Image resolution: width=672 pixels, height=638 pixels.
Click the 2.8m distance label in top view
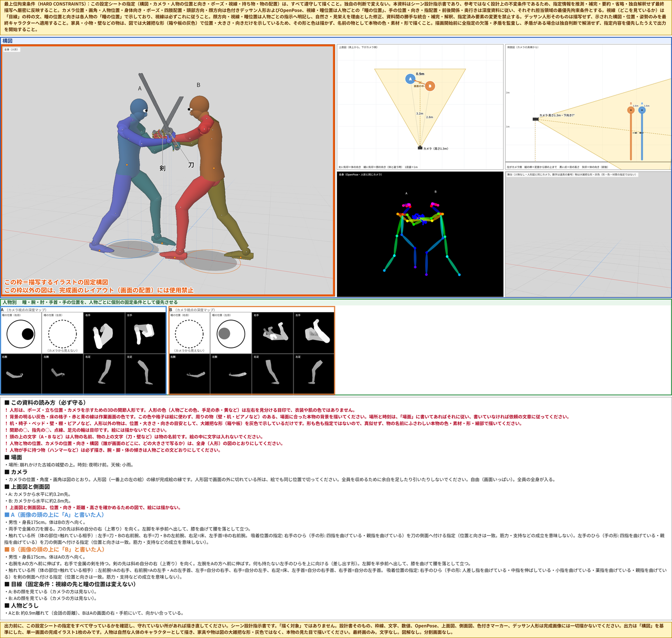pyautogui.click(x=429, y=117)
